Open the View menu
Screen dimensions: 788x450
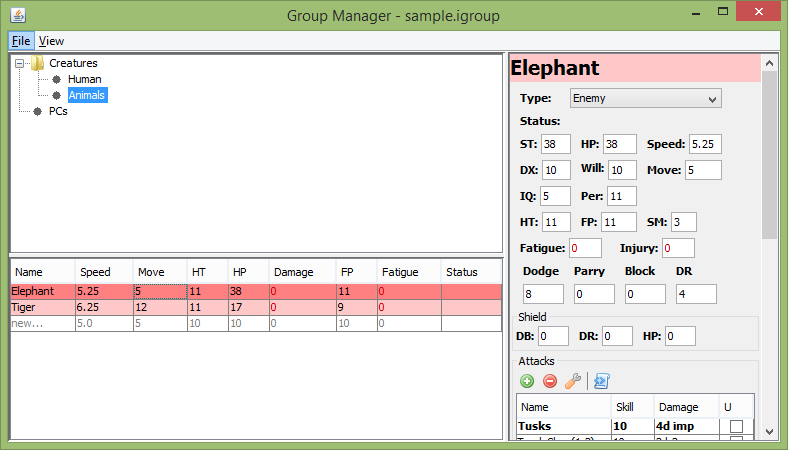tap(51, 41)
